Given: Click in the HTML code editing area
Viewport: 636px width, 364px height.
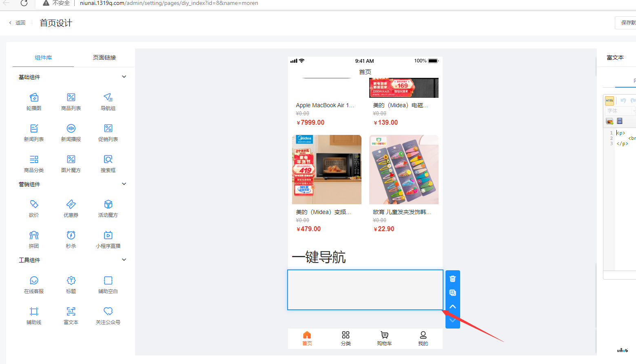Looking at the screenshot, I should pyautogui.click(x=625, y=200).
